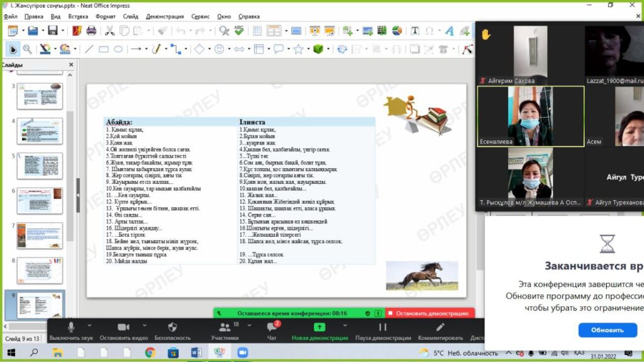
Task: Expand arrow next to Новая демонстрация
Action: pyautogui.click(x=345, y=325)
